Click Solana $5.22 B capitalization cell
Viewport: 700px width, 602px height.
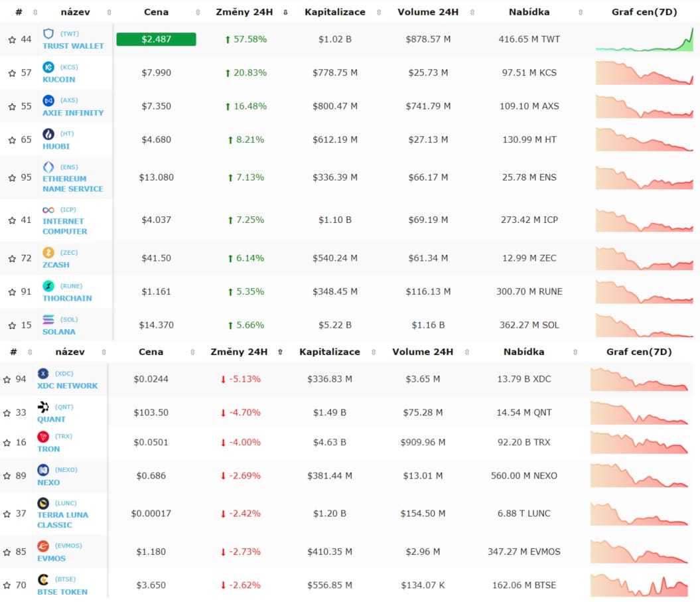[335, 325]
